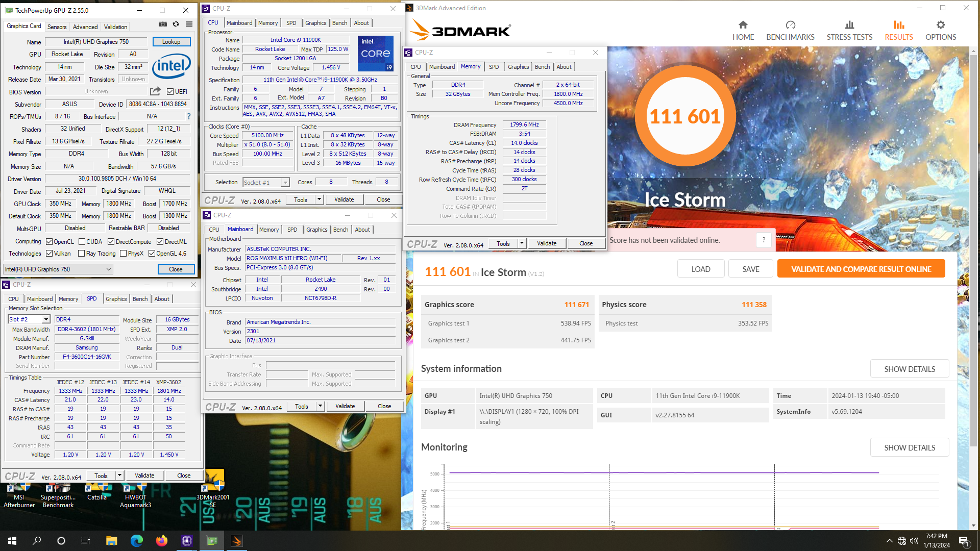Click the dashed Physics test marker on monitoring graph
Image resolution: width=980 pixels, height=551 pixels.
(x=774, y=497)
